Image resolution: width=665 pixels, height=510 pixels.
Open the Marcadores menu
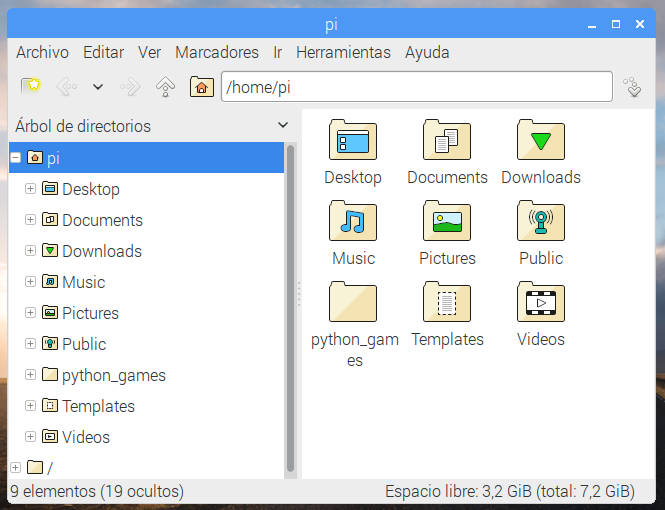(217, 53)
